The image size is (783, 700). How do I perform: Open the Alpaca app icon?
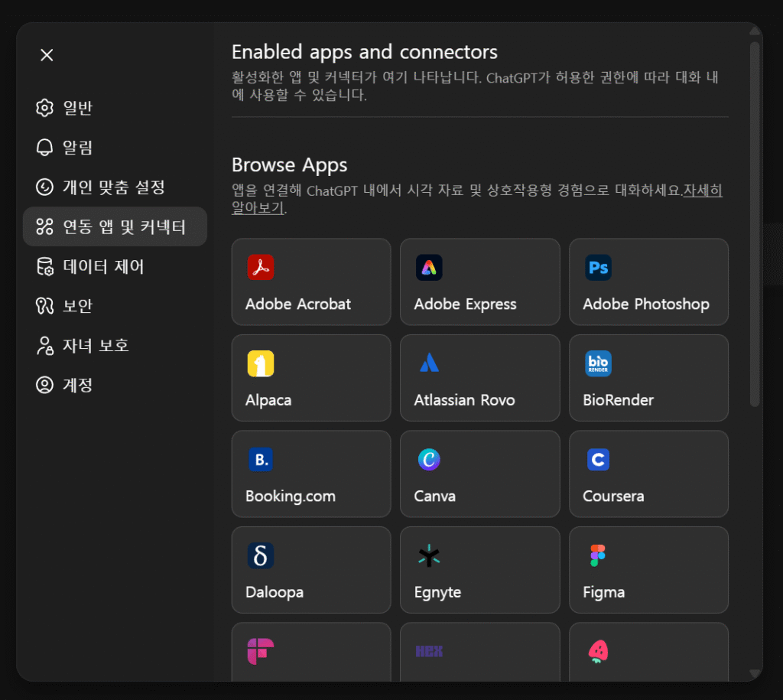point(261,363)
